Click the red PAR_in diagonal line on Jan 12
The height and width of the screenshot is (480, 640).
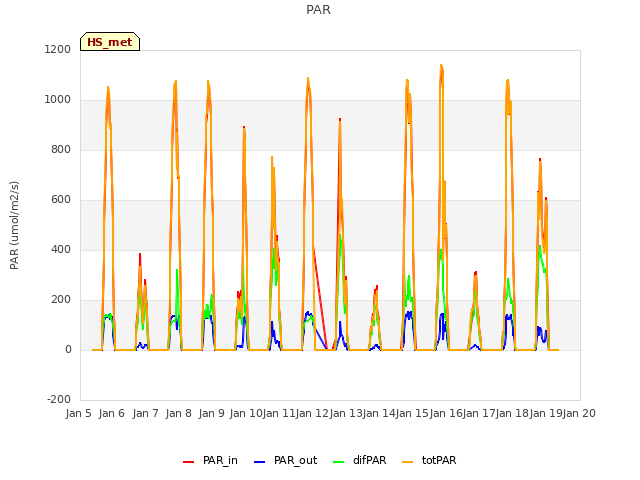(320, 299)
